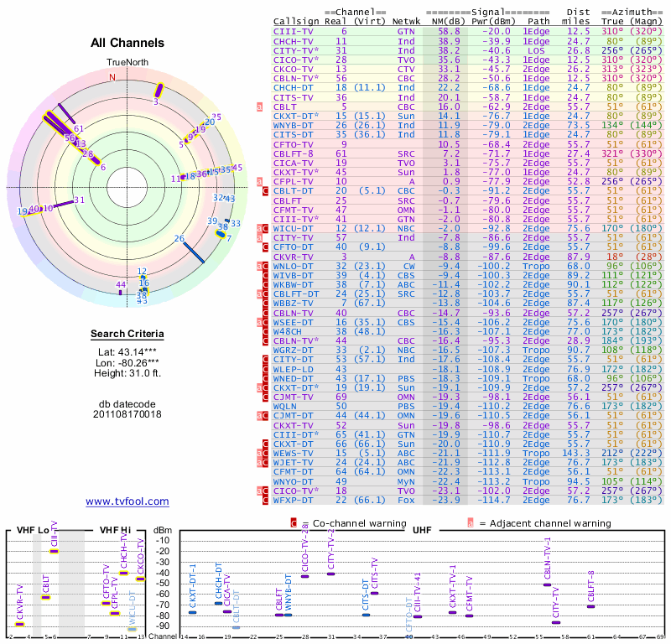Click the CKCO-TV marker in the VHF Hi chart

[x=141, y=579]
